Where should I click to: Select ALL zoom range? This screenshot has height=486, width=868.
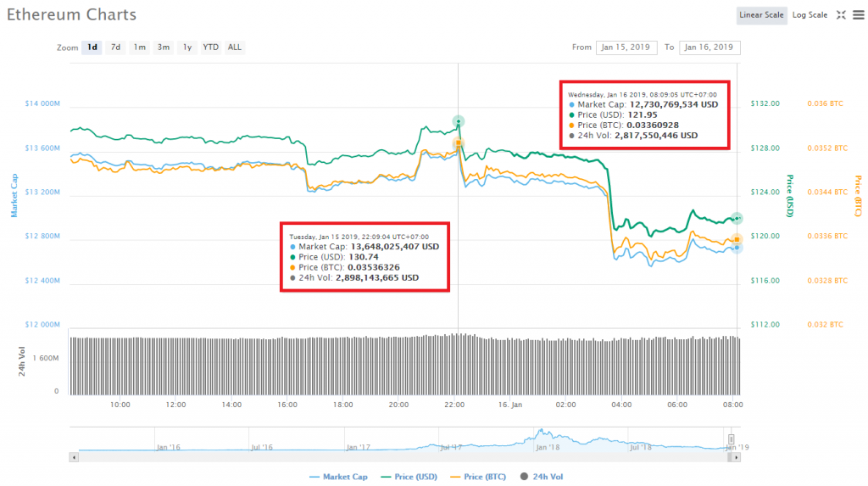[235, 47]
